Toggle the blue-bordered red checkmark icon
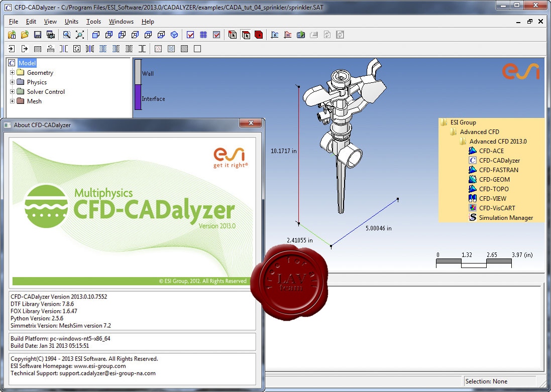The height and width of the screenshot is (392, 551). point(190,35)
